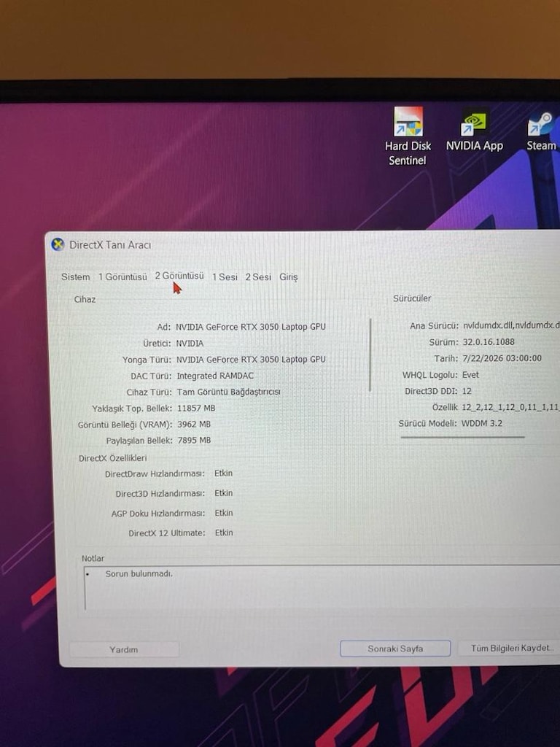Screen dimensions: 560x747
Task: Open the 1 Görüntüsü tab
Action: click(x=122, y=276)
